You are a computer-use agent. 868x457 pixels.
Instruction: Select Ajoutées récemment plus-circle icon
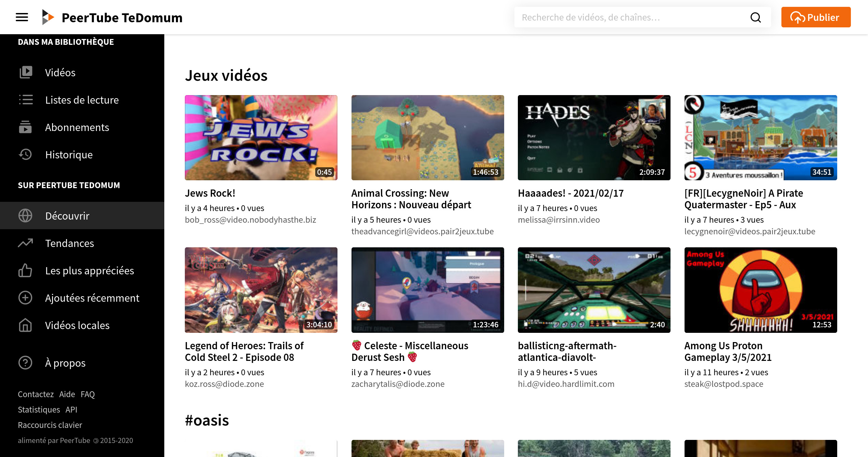pos(26,298)
